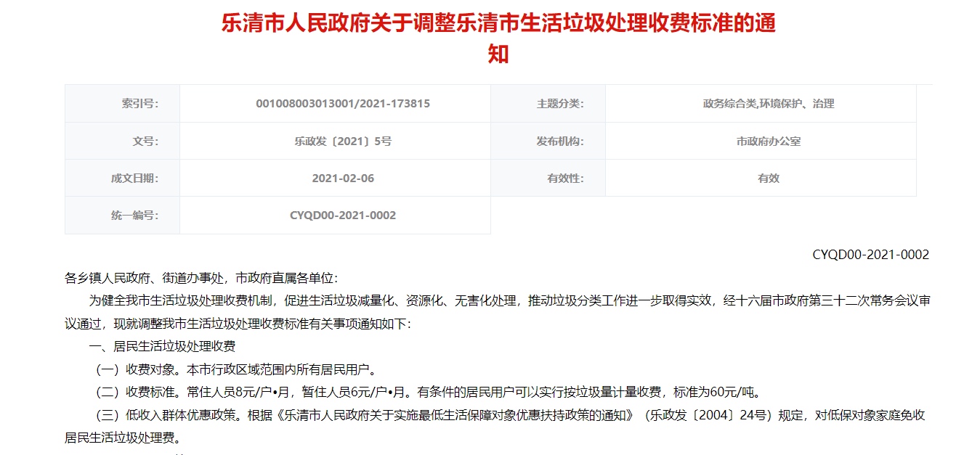Select the date 2021-02-06
The height and width of the screenshot is (455, 980).
point(343,179)
